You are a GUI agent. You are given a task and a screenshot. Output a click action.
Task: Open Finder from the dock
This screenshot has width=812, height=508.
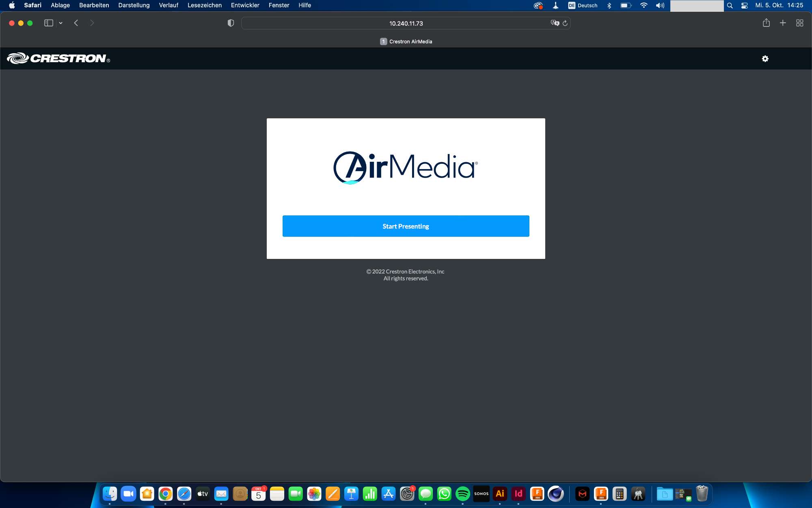pos(110,494)
